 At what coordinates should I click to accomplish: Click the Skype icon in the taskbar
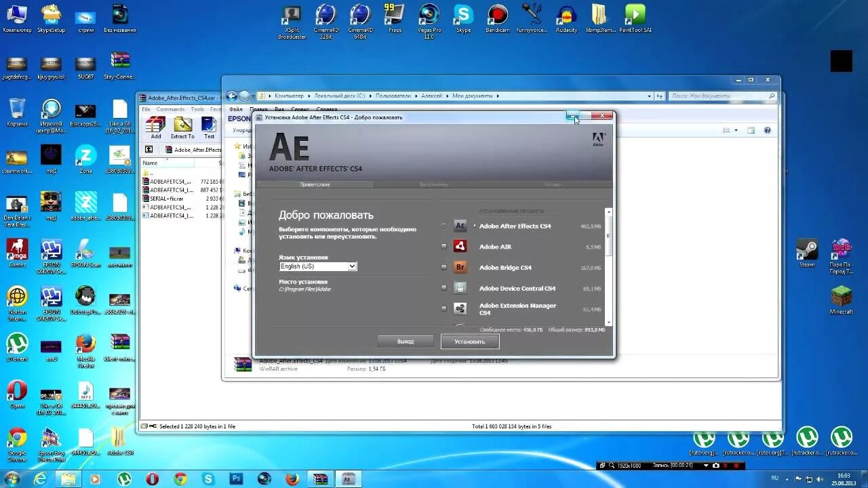(208, 479)
